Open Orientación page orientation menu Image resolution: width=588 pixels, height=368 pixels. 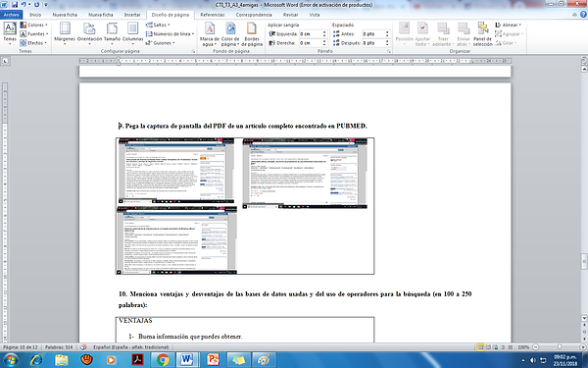[89, 33]
